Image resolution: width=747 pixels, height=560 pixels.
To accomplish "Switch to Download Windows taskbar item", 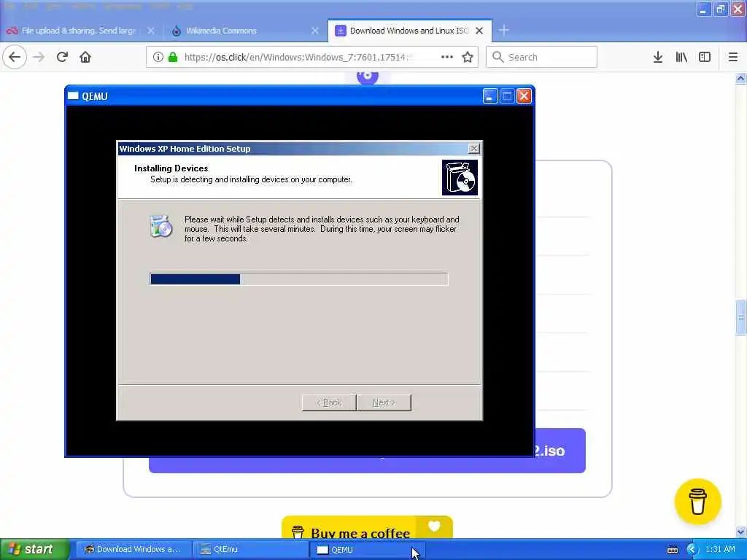I will pyautogui.click(x=133, y=550).
